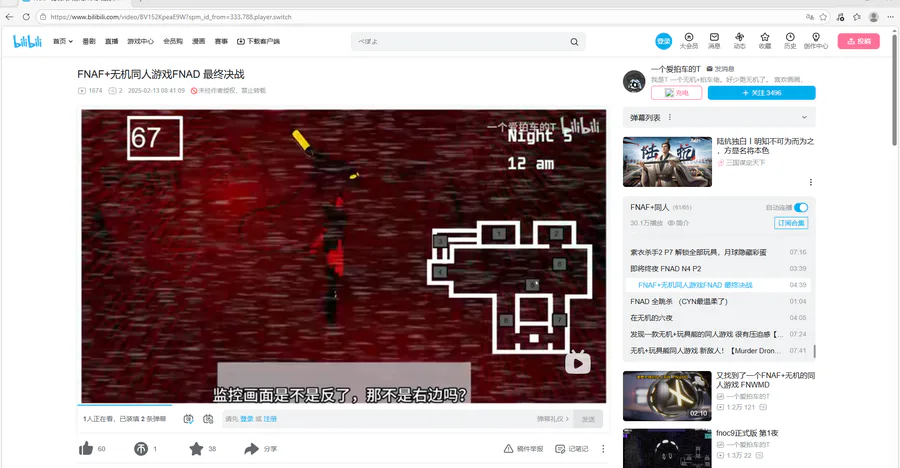900x468 pixels.
Task: Open 赛事 in the top navigation
Action: [x=221, y=41]
